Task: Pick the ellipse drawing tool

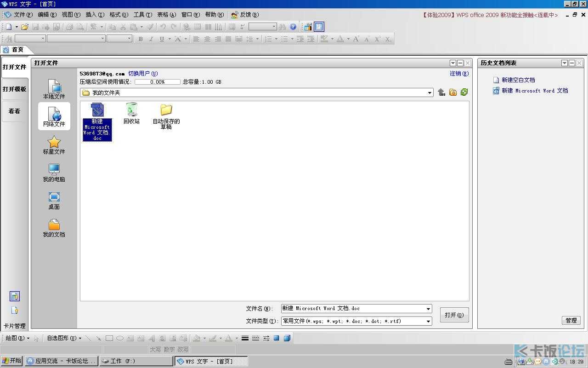Action: 120,338
